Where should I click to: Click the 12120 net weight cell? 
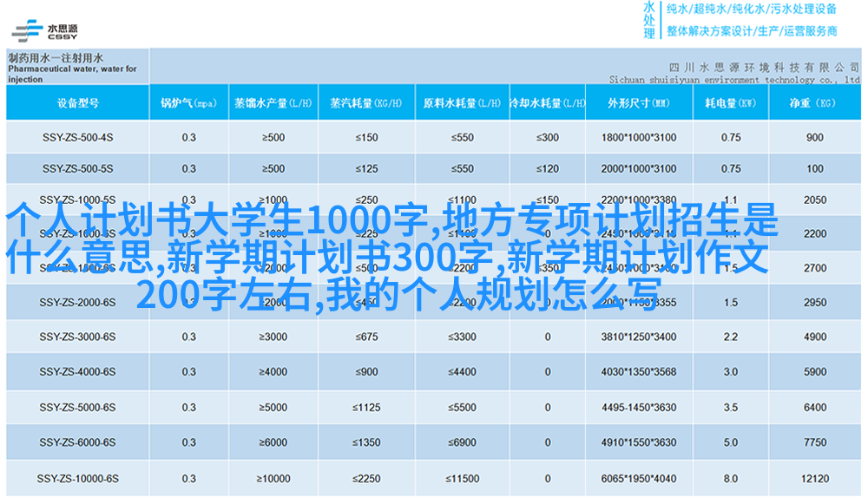(814, 478)
